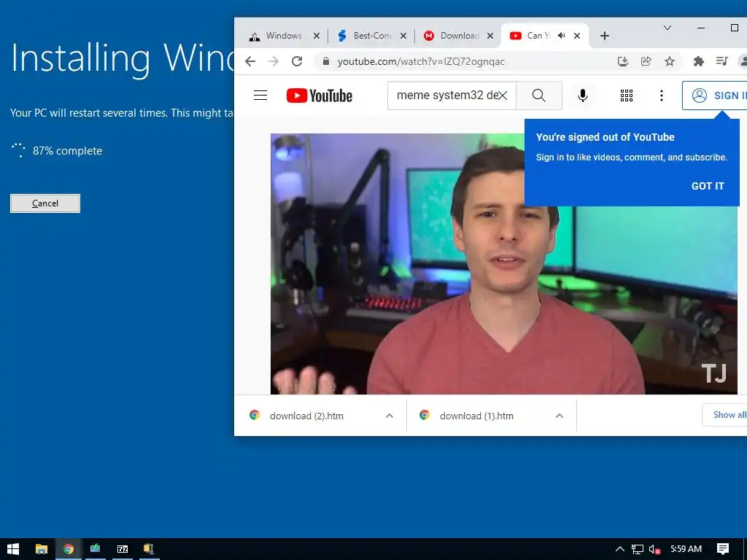Close the Best-Conv browser tab

pos(403,36)
